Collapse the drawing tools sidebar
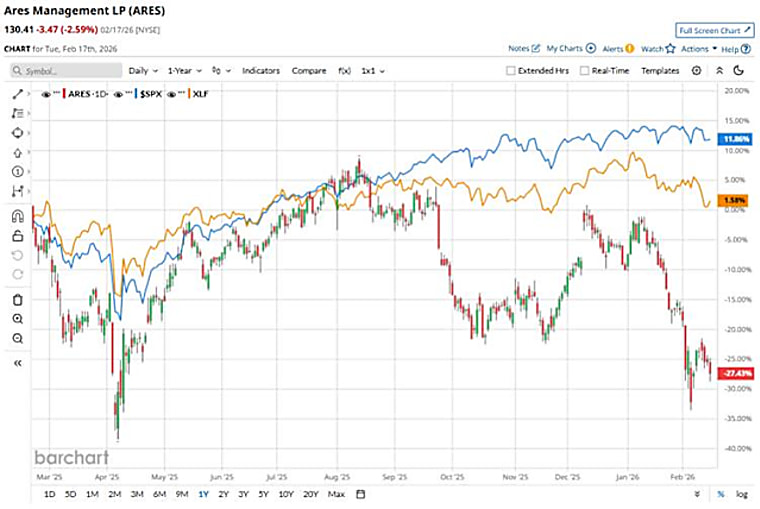 tap(17, 363)
